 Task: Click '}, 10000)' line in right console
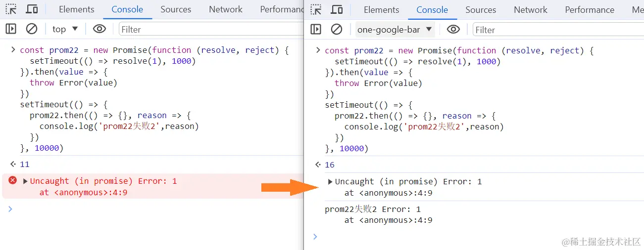pos(347,148)
